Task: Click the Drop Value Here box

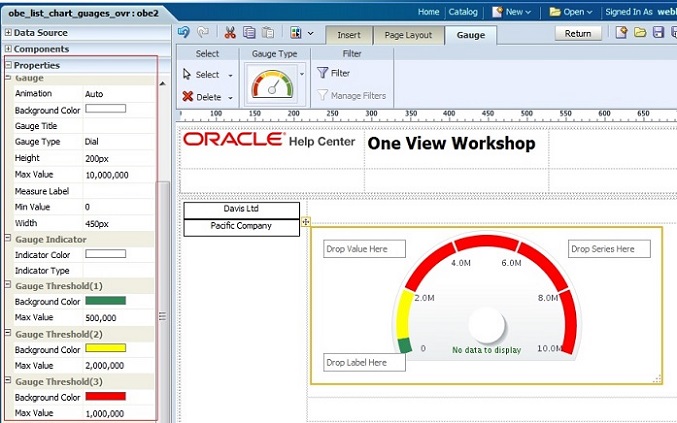Action: click(x=364, y=249)
